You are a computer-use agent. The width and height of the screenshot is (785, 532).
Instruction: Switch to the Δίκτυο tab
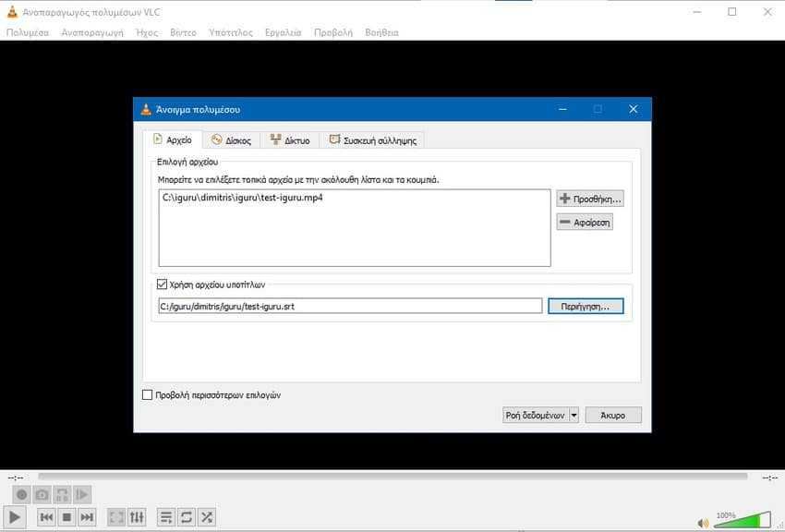click(290, 140)
